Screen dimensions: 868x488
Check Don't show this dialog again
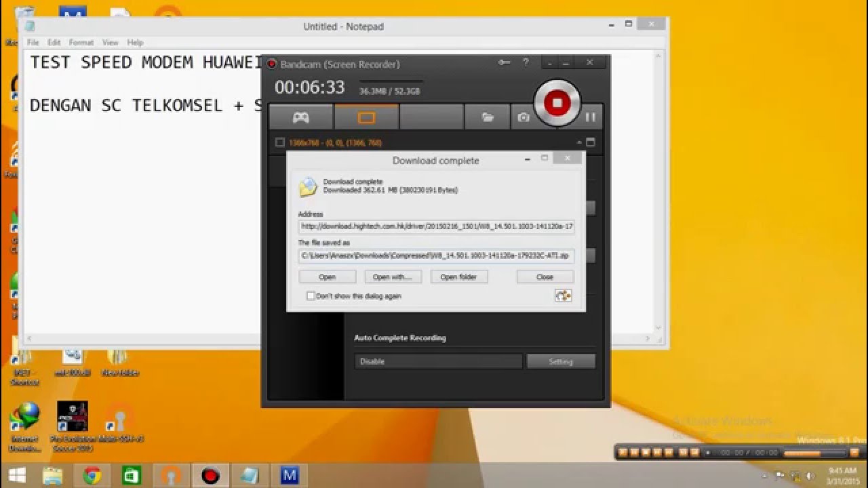click(x=311, y=296)
